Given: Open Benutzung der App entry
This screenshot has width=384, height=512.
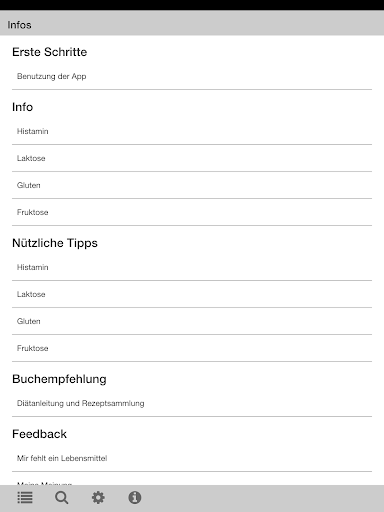Looking at the screenshot, I should [x=192, y=76].
